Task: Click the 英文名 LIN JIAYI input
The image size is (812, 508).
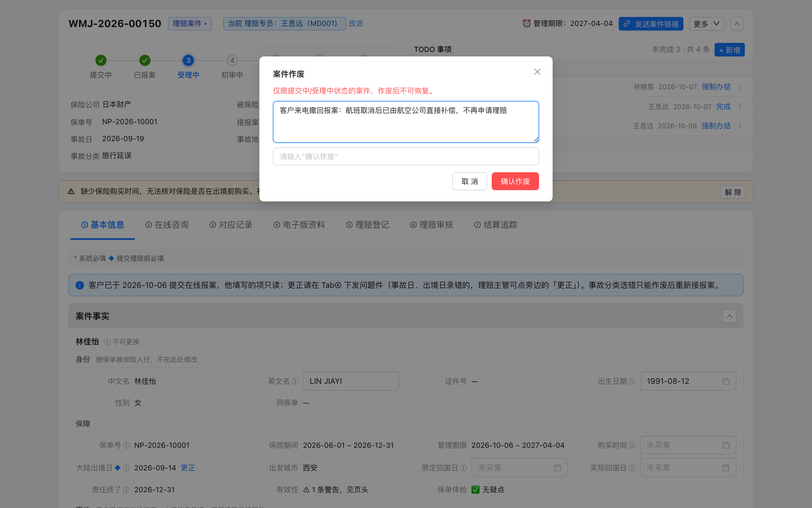Action: [x=351, y=381]
